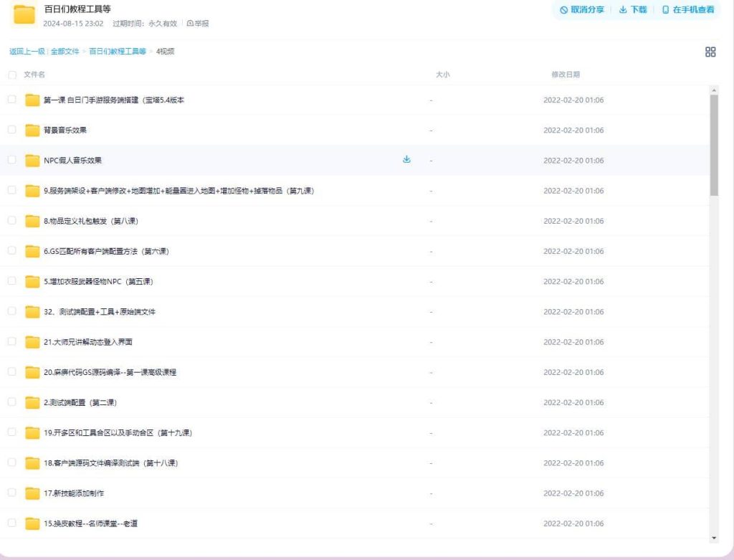The width and height of the screenshot is (734, 560).
Task: Open 6.GS匹配所有客户端配置方法（第六课） name
Action: click(106, 252)
